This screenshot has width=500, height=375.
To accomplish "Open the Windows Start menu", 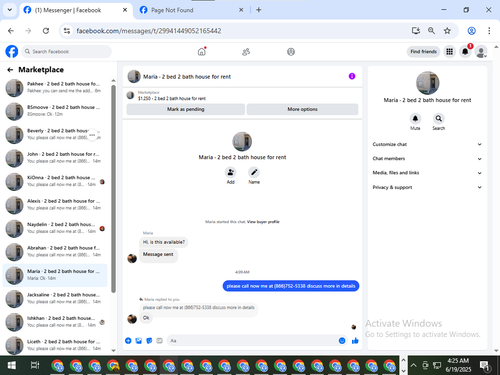I will [12, 365].
